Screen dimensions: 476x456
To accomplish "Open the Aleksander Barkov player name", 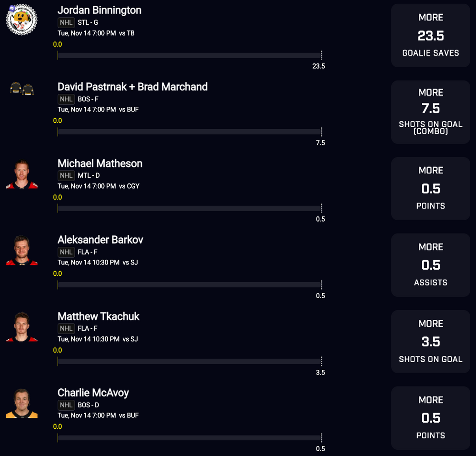I will [x=100, y=240].
